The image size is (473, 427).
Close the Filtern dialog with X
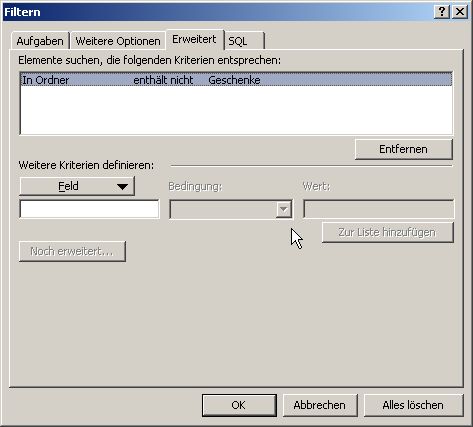(x=460, y=12)
